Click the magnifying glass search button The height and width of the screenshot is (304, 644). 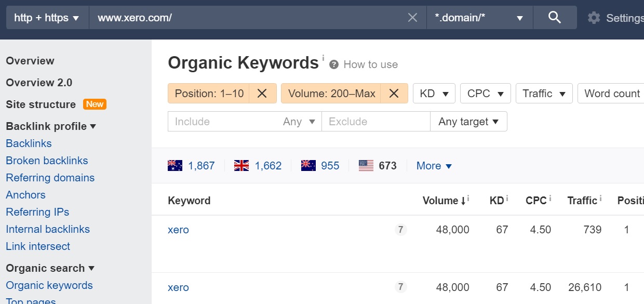click(x=555, y=18)
